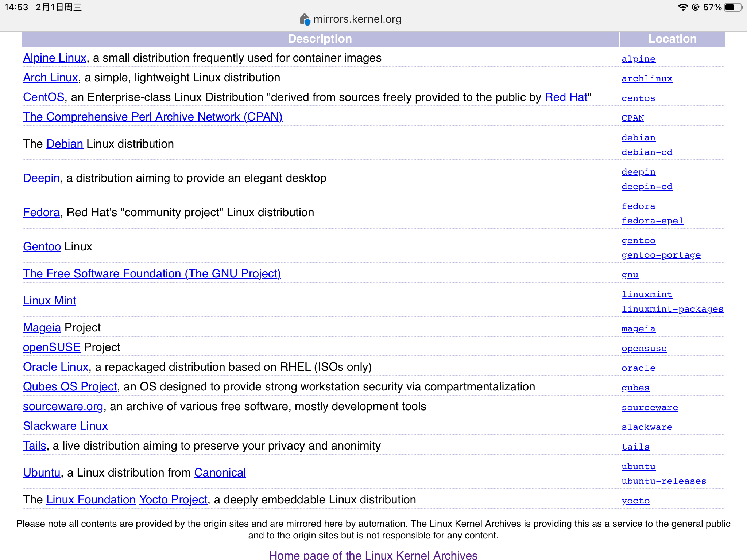747x560 pixels.
Task: Browse the gentoo-portage mirror
Action: click(x=661, y=255)
